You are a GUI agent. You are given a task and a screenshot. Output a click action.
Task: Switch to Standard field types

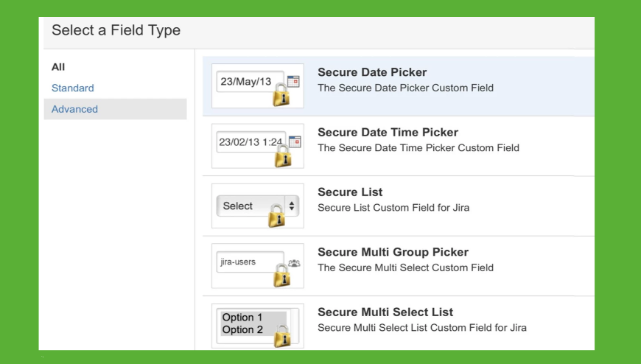click(73, 88)
